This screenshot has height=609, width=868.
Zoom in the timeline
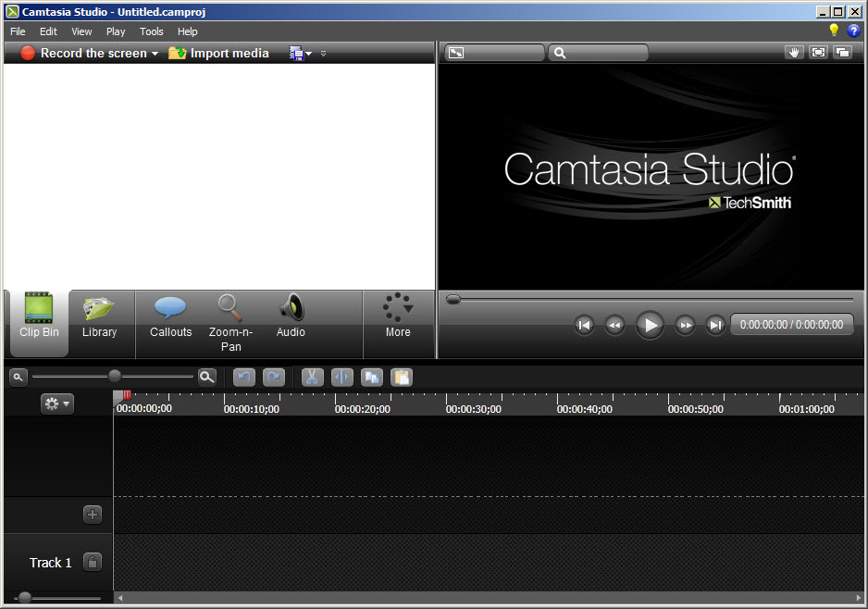point(207,377)
